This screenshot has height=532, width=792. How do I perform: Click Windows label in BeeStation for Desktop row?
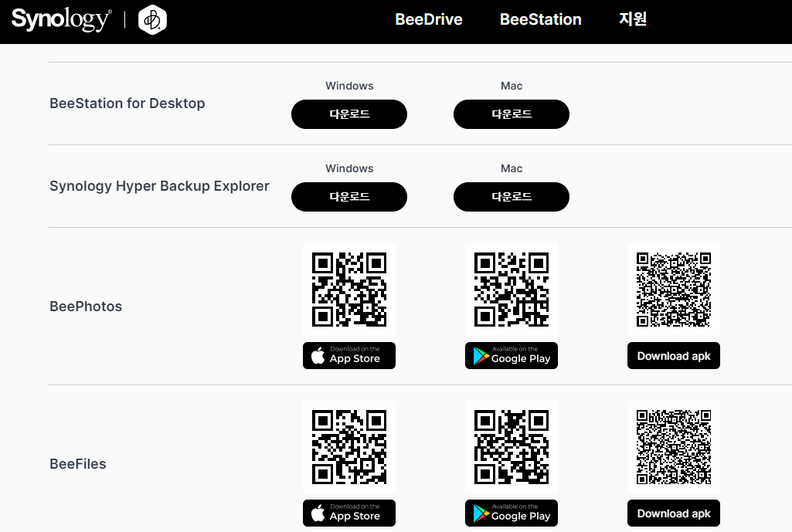tap(349, 86)
